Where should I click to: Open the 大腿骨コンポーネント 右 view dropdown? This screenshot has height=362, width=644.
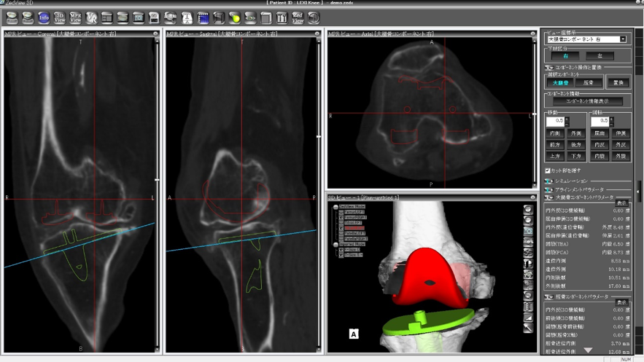tap(586, 39)
